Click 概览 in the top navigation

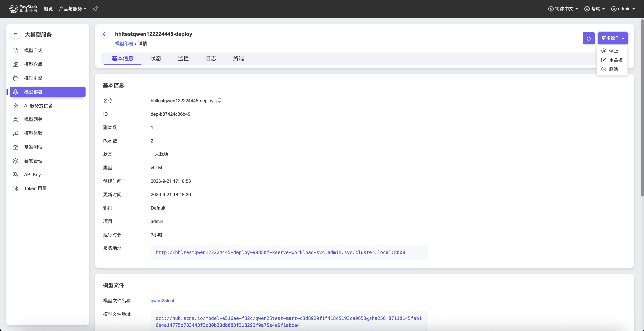click(x=48, y=9)
